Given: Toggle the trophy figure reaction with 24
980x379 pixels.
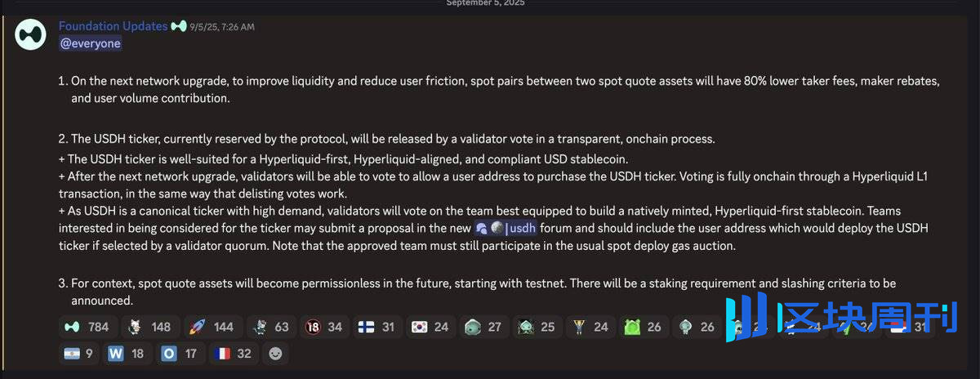Looking at the screenshot, I should click(x=588, y=327).
